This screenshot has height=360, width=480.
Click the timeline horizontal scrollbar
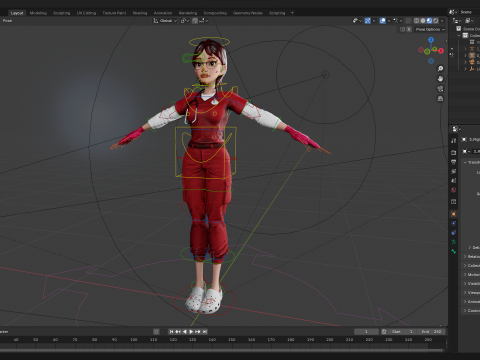[222, 350]
